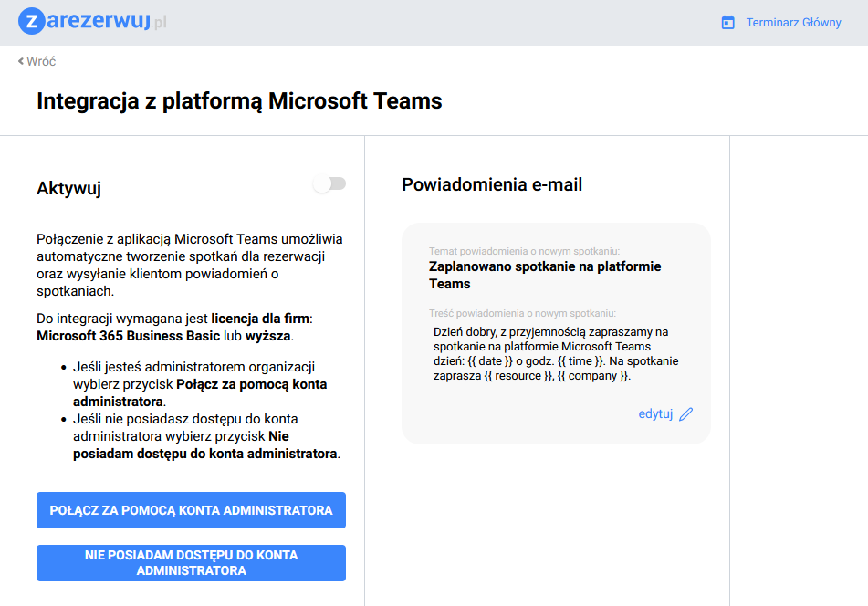Toggle the Aktywuj switch on
The width and height of the screenshot is (868, 606).
point(329,184)
